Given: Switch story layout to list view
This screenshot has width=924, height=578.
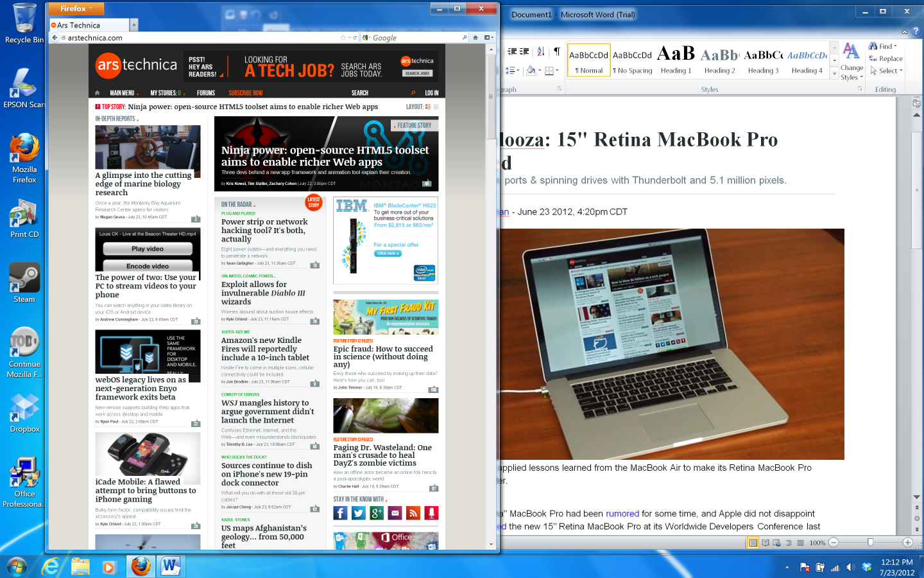Looking at the screenshot, I should tap(436, 107).
